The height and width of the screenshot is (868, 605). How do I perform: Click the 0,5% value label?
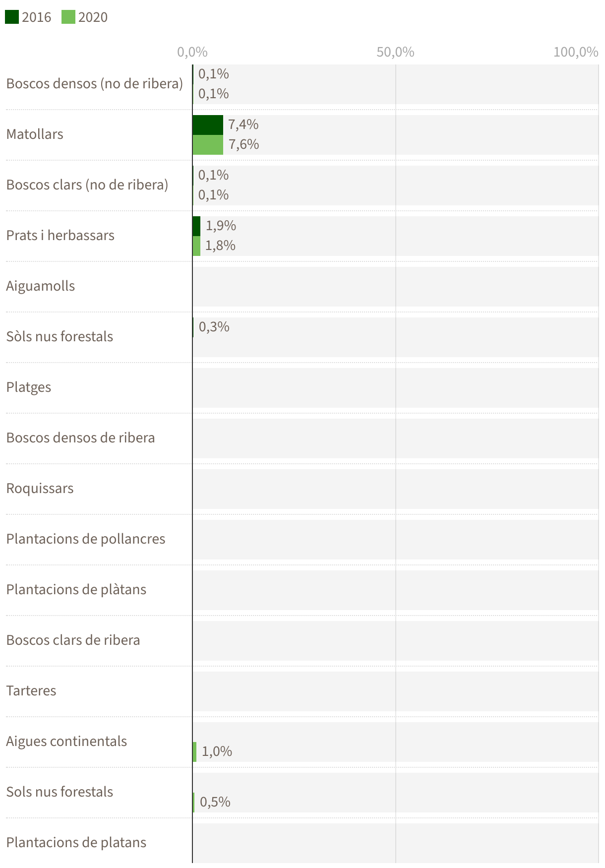point(215,802)
